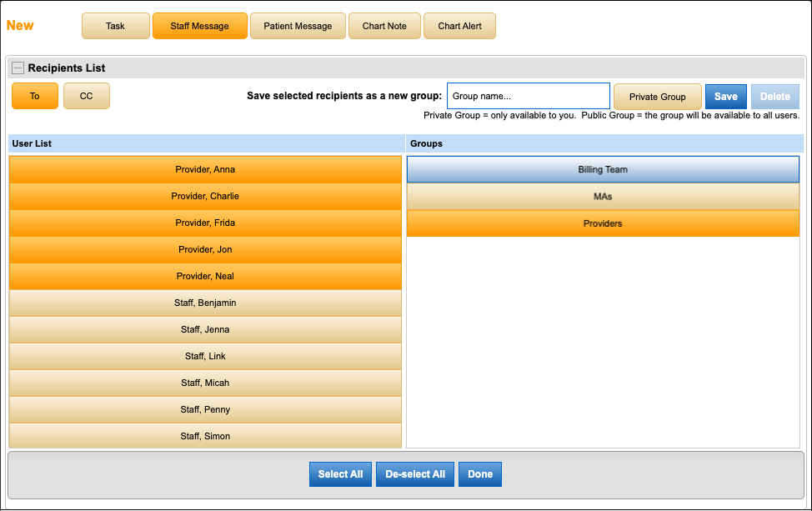Set recipient type to To

(34, 96)
